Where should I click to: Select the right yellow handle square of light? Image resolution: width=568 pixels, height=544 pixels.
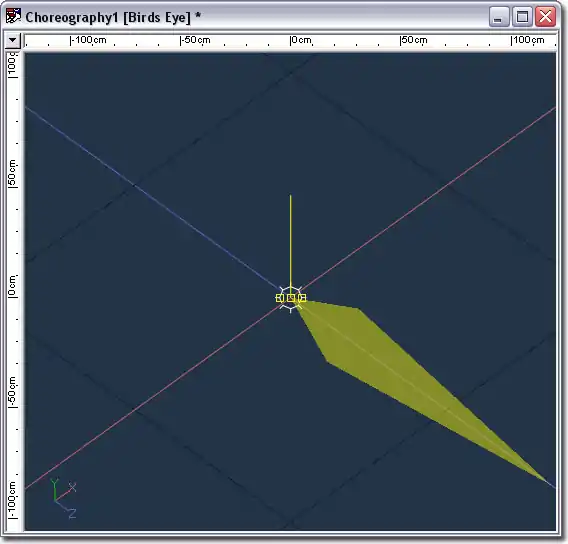pos(302,298)
